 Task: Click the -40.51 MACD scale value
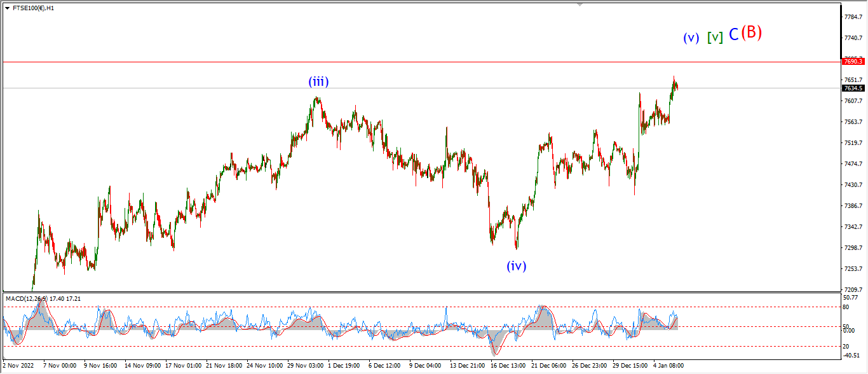coord(853,356)
